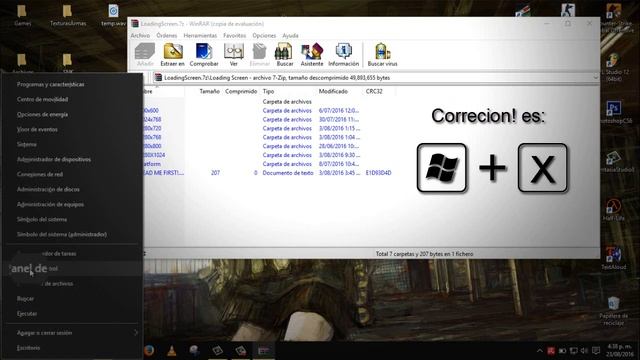Screen dimensions: 640x360
Task: Expand the Apagar o cerrar sesión submenu
Action: pos(136,333)
